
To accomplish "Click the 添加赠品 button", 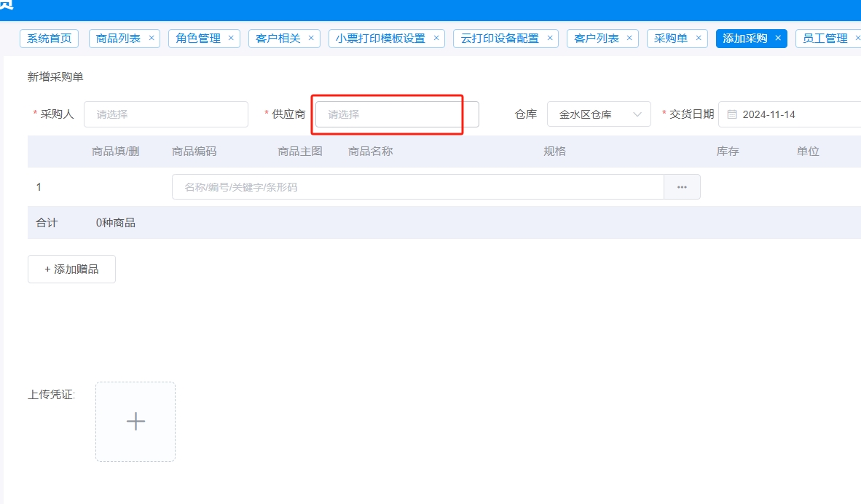I will point(71,269).
